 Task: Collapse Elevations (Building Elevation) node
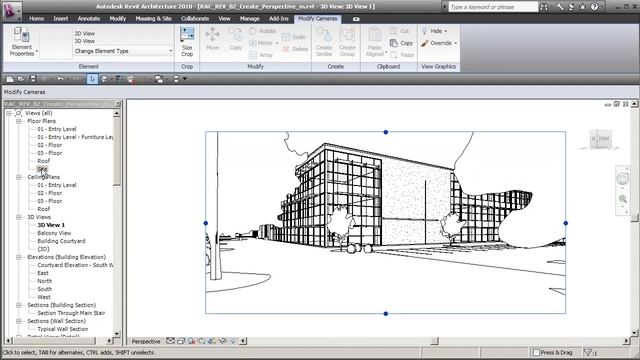(19, 257)
